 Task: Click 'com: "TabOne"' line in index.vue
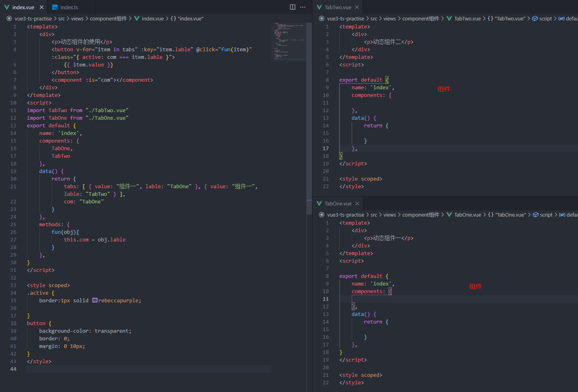click(x=84, y=201)
